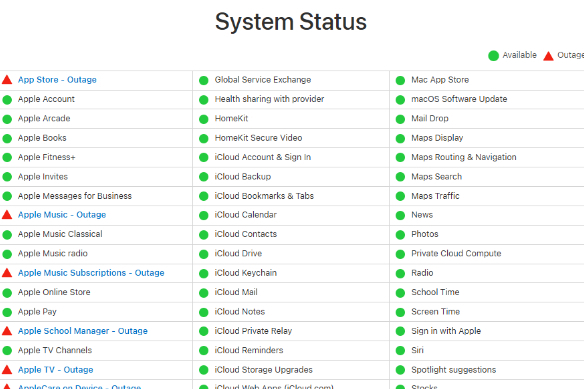Image resolution: width=584 pixels, height=389 pixels.
Task: Click the macOS Software Update entry
Action: [459, 99]
